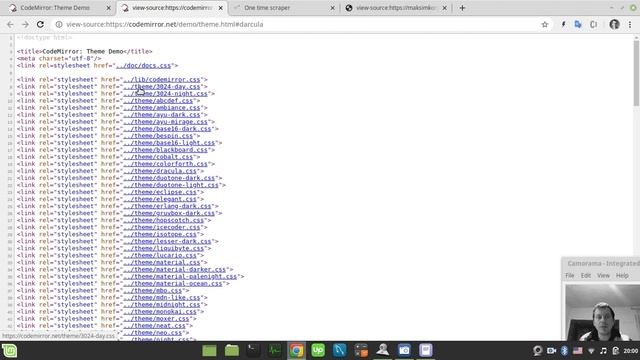Open Camorama View menu

tap(603, 276)
